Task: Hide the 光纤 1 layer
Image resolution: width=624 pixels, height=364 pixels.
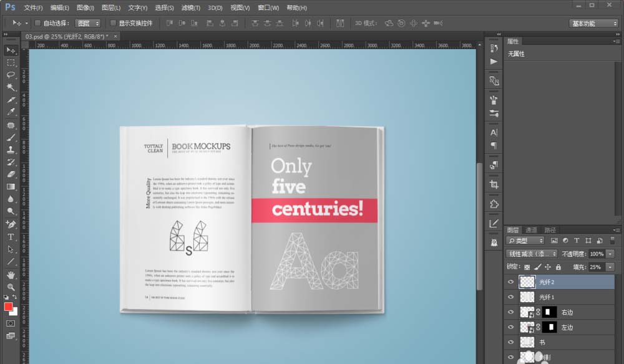Action: [x=511, y=297]
